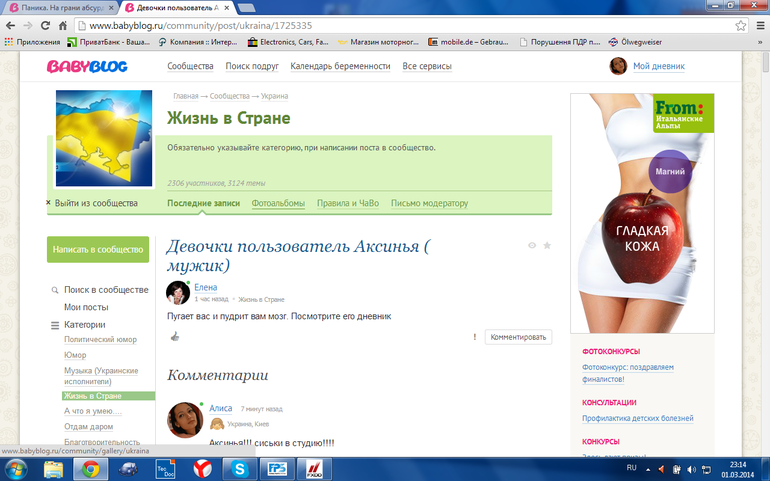
Task: Click the FPS taskbar application icon
Action: pos(276,469)
